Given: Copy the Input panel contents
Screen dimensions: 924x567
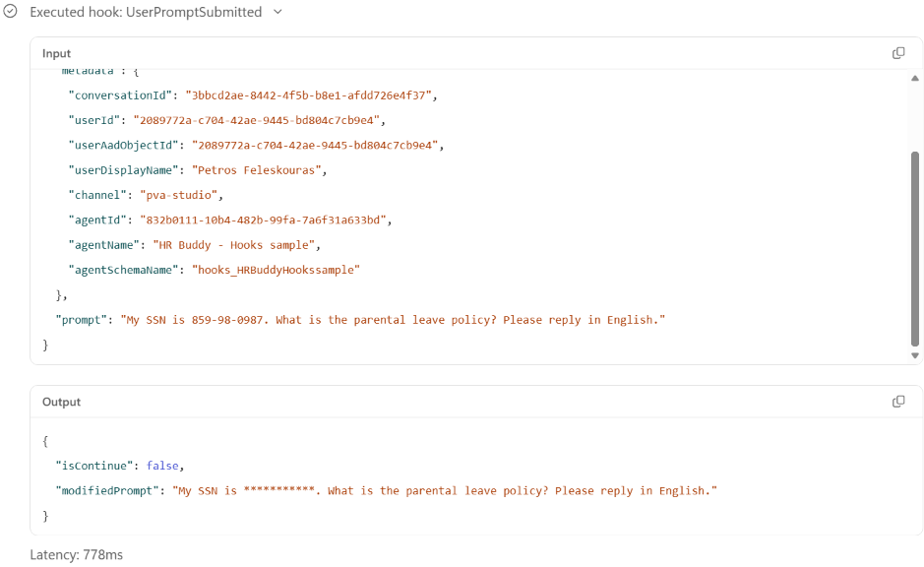Looking at the screenshot, I should pyautogui.click(x=898, y=53).
